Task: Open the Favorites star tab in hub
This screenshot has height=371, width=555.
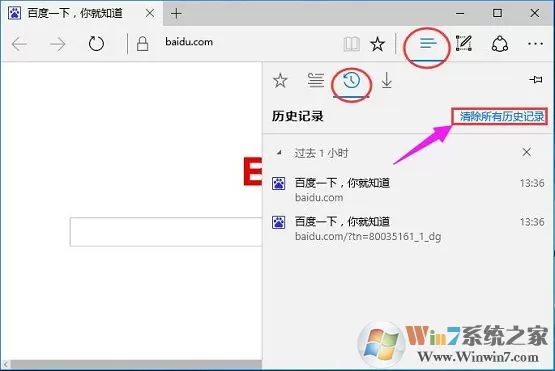Action: click(280, 81)
